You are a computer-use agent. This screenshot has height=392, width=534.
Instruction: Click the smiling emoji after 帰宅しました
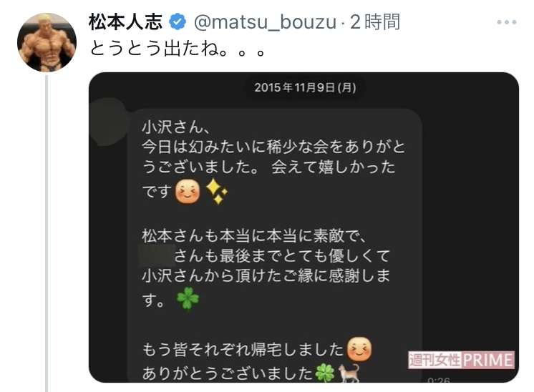[359, 349]
